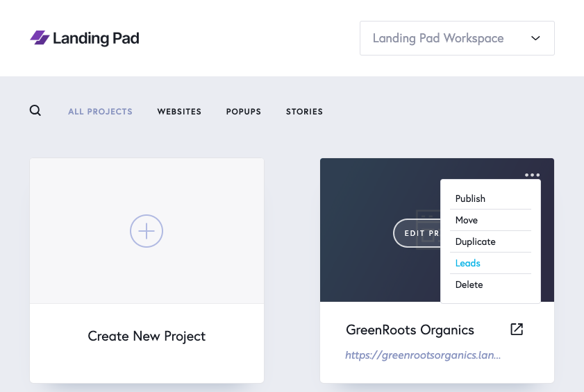Switch to the All Projects tab

[x=100, y=112]
